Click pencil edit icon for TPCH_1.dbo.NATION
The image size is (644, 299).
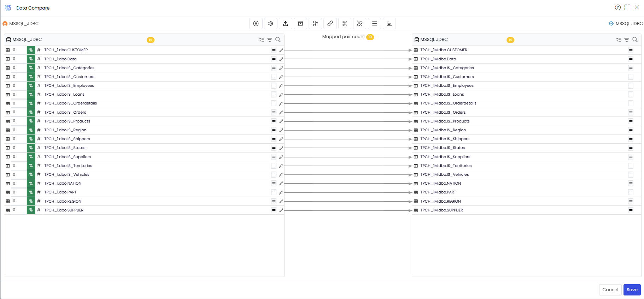click(x=281, y=184)
